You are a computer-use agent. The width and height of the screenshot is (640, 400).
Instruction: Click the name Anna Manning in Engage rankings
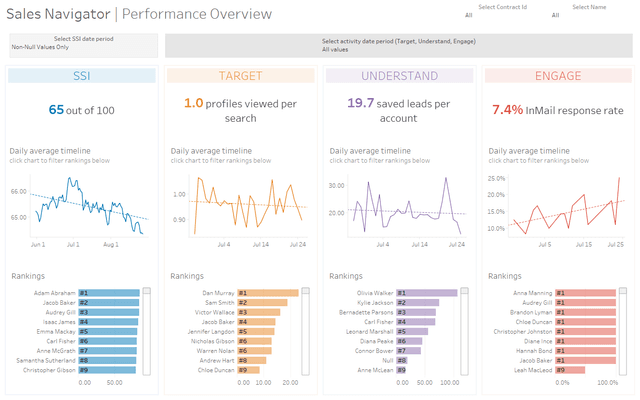click(532, 293)
